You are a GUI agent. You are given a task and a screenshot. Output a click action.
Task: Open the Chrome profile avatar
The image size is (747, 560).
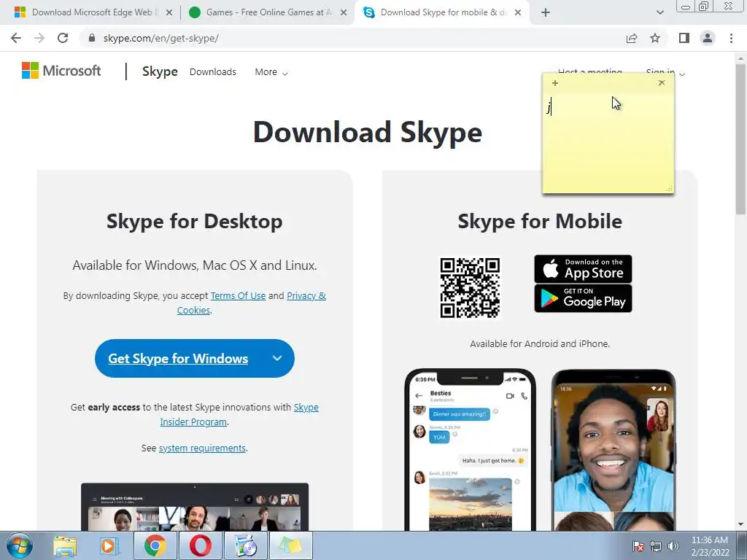click(x=708, y=38)
